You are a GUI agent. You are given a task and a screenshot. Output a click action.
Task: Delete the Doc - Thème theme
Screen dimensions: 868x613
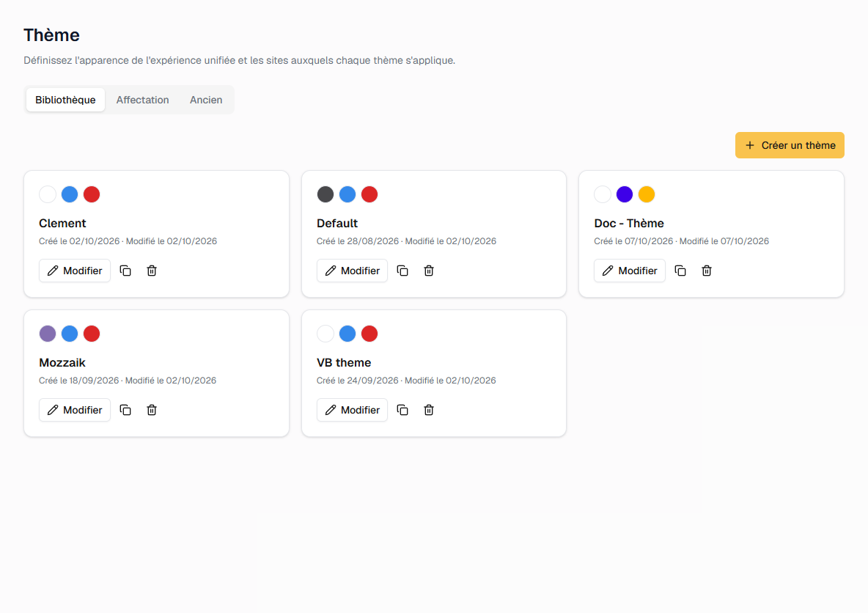tap(707, 271)
